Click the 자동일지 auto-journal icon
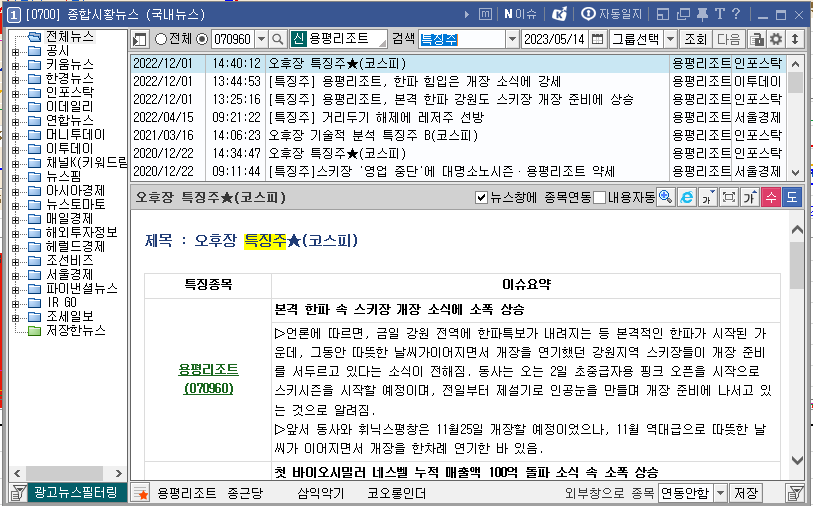 coord(611,14)
